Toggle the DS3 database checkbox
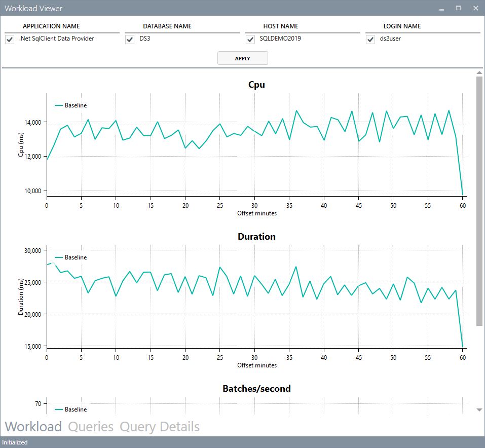Screen dimensions: 485x448 (x=130, y=40)
